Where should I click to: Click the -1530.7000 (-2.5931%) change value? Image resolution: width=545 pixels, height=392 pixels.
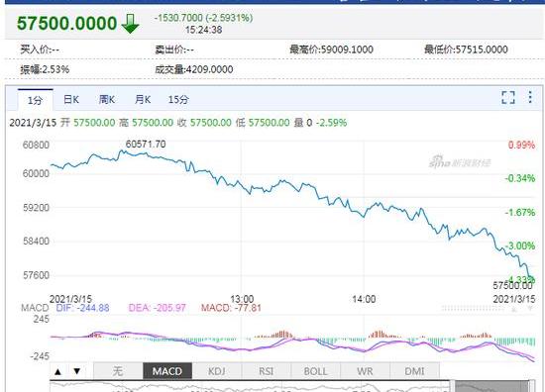pos(204,18)
